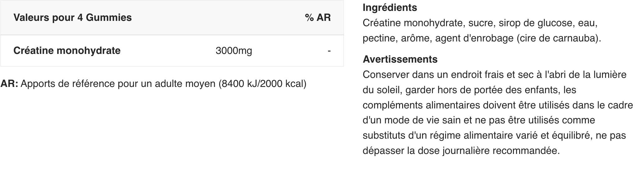Click "(cire de carnauba)" in the ingredients
Screen dimensions: 644x172
pyautogui.click(x=559, y=38)
